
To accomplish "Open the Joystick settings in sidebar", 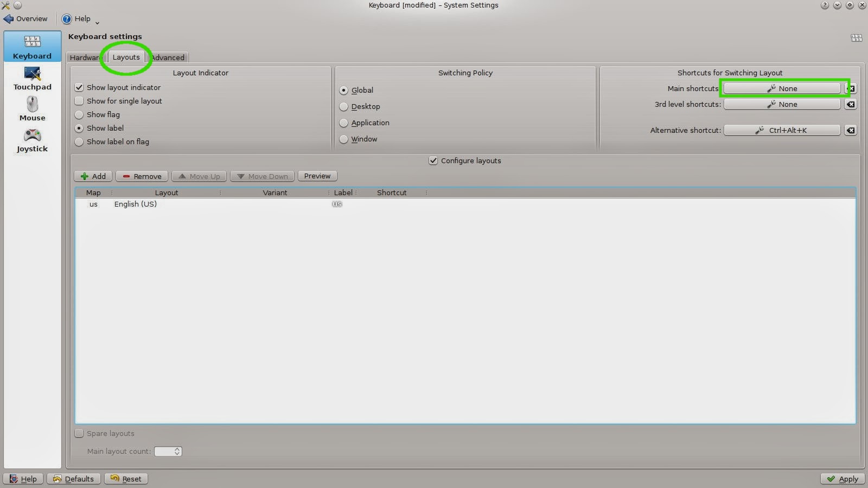I will click(x=31, y=140).
